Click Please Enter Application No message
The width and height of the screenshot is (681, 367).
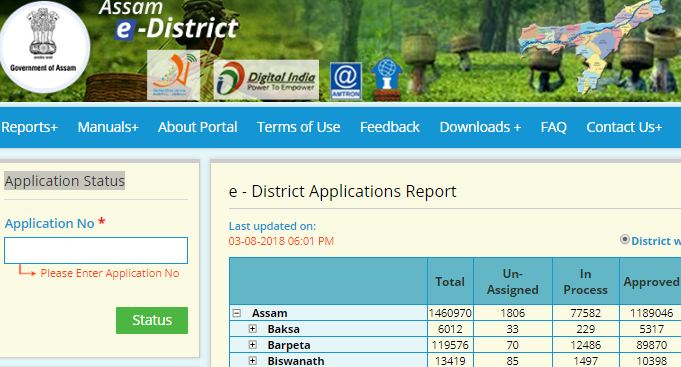click(110, 273)
